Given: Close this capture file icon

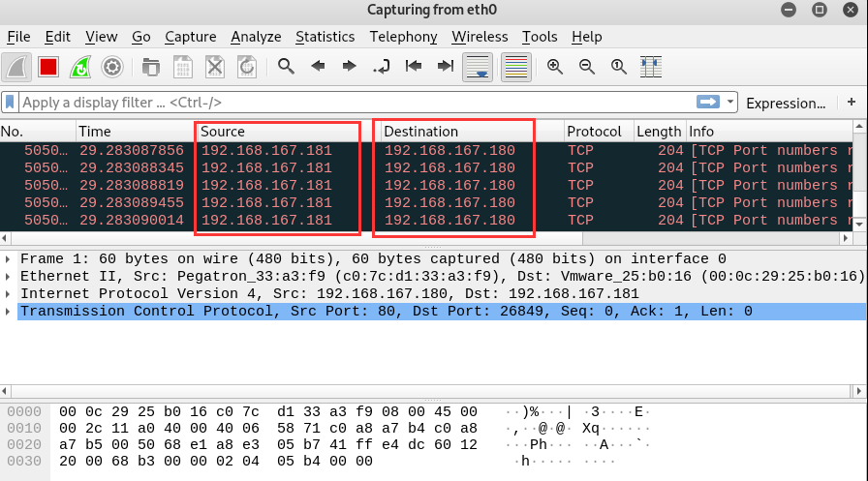Looking at the screenshot, I should pyautogui.click(x=215, y=68).
